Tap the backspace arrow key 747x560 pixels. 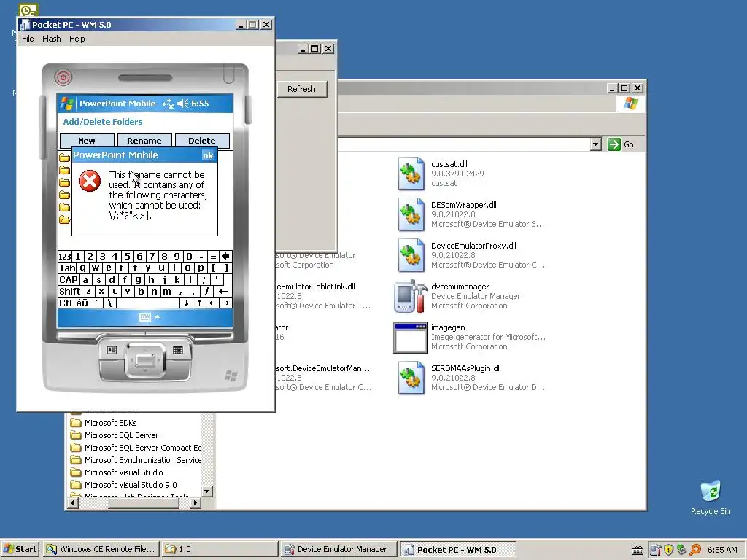[226, 256]
